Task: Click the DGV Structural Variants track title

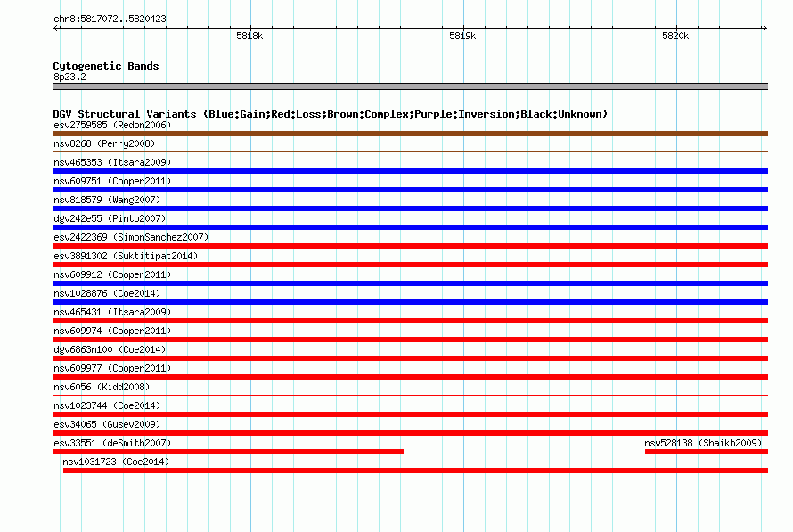Action: 331,114
